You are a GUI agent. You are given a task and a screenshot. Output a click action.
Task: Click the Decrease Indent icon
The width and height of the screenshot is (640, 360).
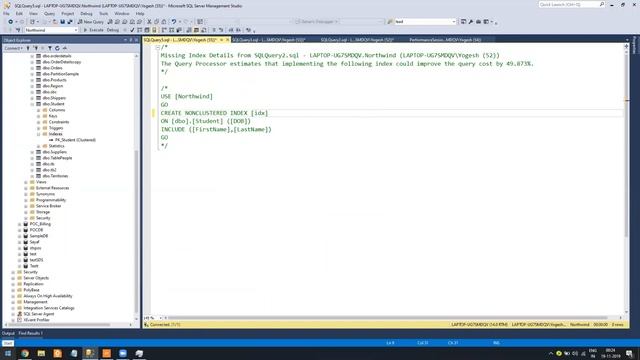pyautogui.click(x=231, y=30)
